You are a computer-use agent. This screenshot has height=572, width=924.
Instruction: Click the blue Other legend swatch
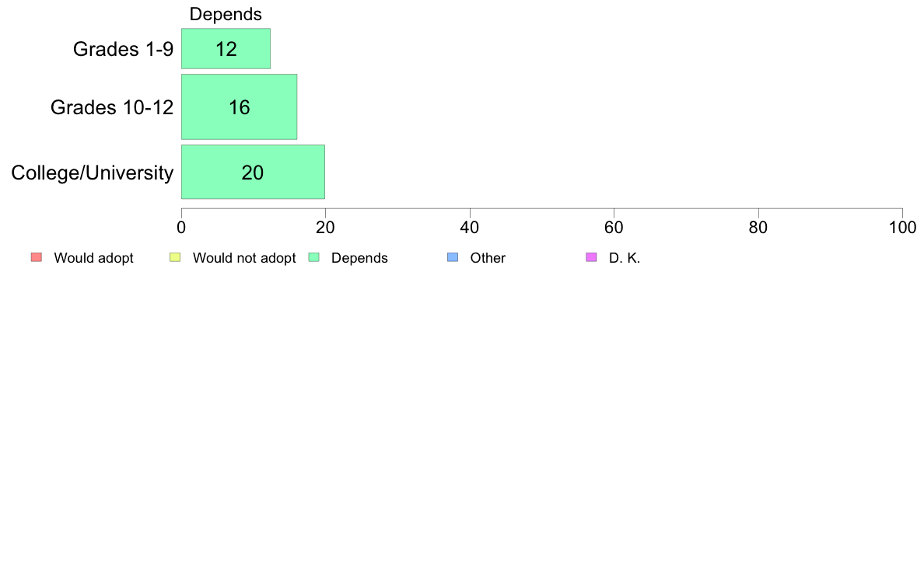tap(453, 257)
